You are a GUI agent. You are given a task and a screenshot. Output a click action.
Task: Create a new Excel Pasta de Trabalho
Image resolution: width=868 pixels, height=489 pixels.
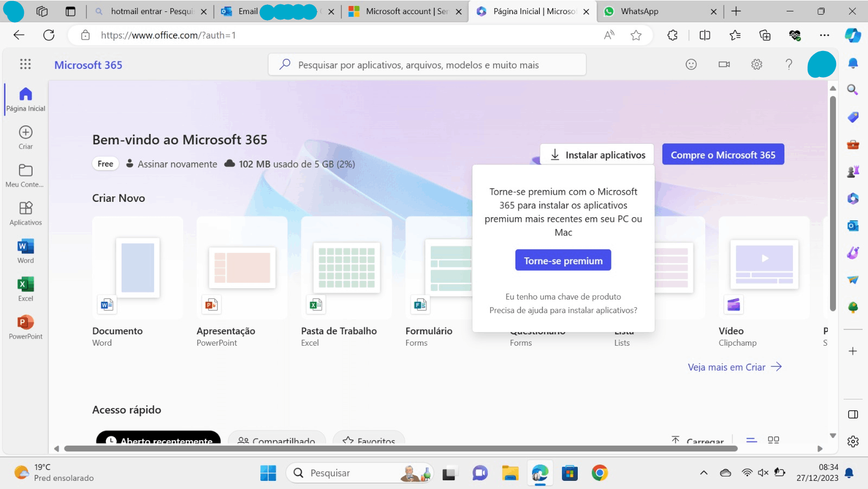346,282
